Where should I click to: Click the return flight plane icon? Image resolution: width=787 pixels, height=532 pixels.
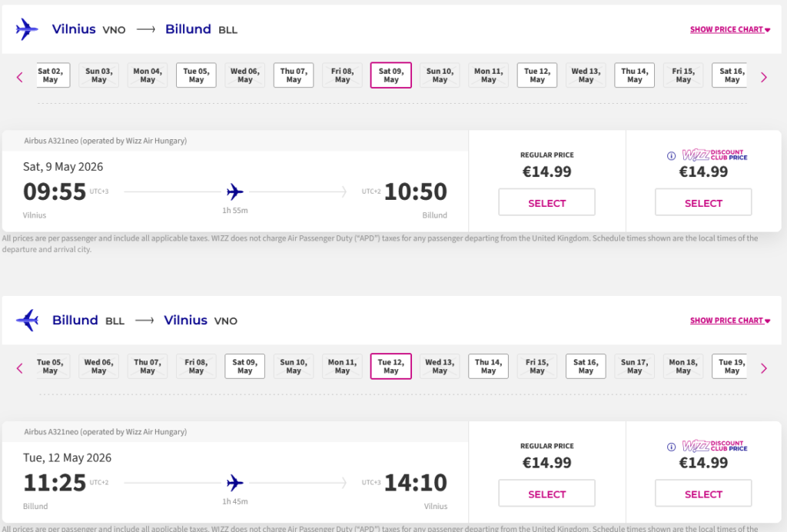click(27, 320)
